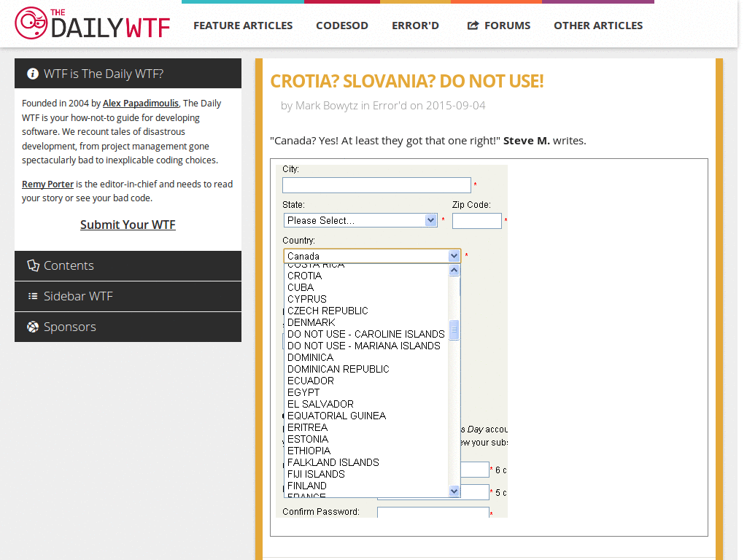Click the country list scrollbar thumb
747x560 pixels.
454,330
